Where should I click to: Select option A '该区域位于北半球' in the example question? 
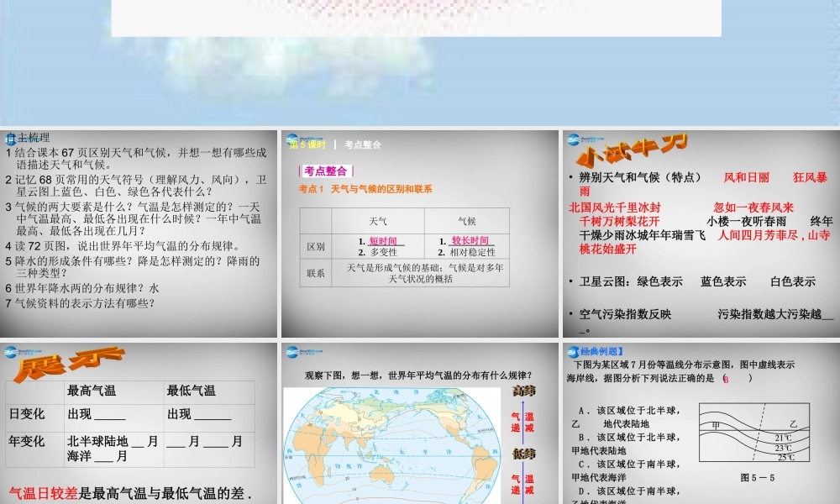coord(627,417)
